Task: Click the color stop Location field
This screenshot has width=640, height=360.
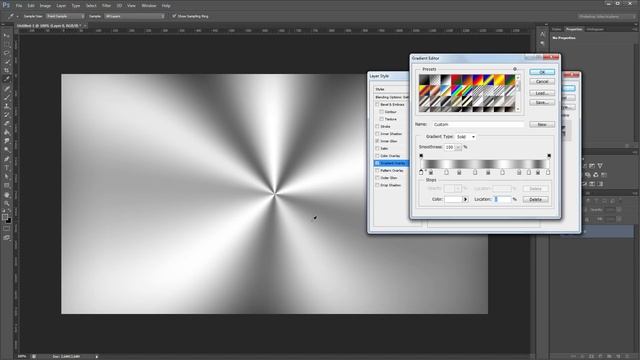Action: tap(502, 199)
